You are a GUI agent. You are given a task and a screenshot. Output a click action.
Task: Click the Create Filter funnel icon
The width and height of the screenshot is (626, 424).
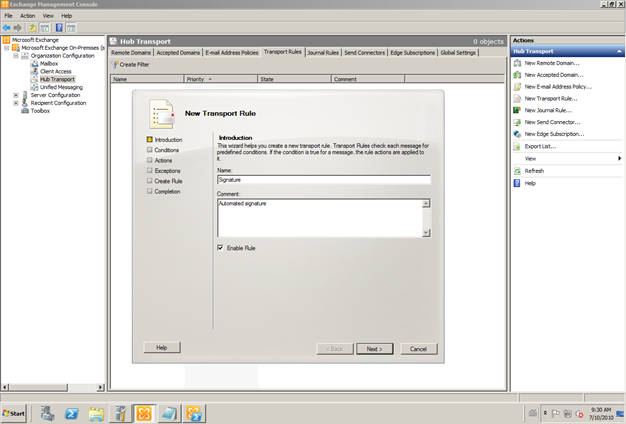click(115, 64)
